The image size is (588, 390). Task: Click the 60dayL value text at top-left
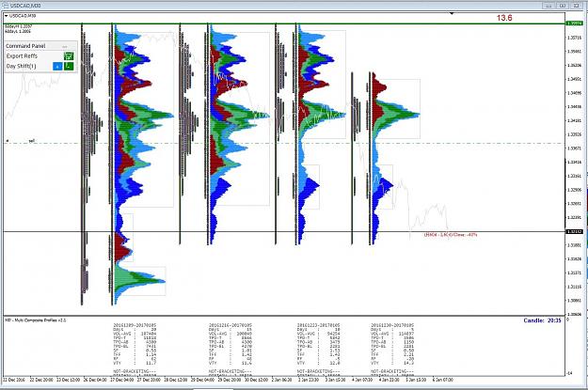point(18,31)
